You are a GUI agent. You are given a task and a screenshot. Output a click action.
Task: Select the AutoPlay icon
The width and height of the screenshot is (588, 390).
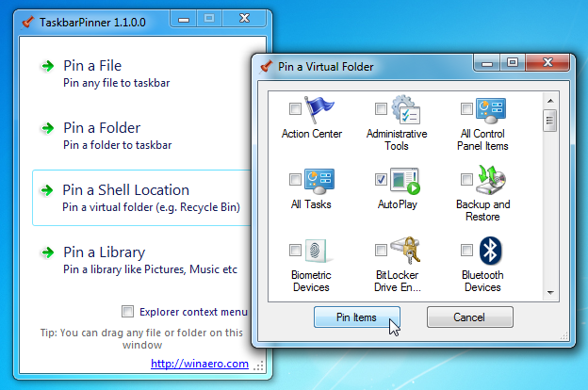(x=405, y=181)
